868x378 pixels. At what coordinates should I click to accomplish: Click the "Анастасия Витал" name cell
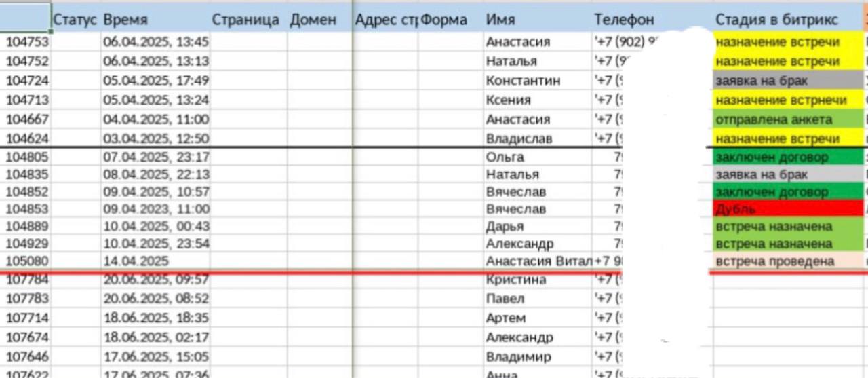pos(538,261)
